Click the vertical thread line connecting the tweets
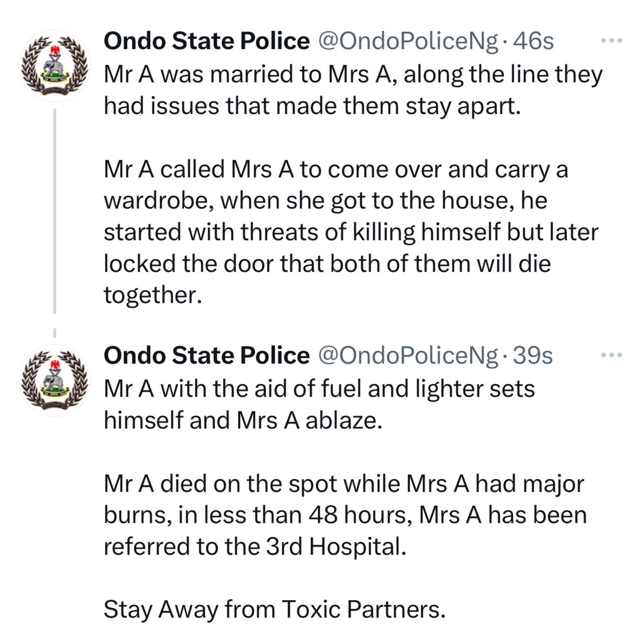Viewport: 644px width, 644px height. tap(55, 210)
